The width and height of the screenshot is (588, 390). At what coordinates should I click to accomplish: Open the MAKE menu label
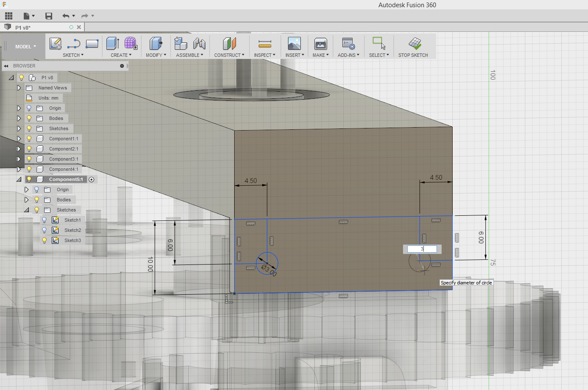(x=321, y=55)
